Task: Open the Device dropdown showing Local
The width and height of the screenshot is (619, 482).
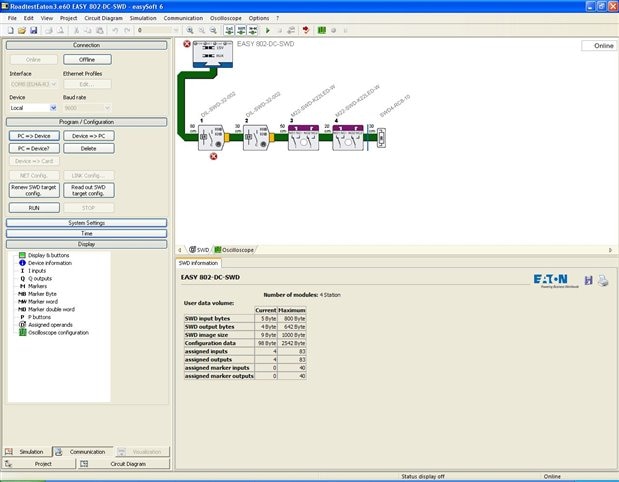Action: tap(32, 108)
